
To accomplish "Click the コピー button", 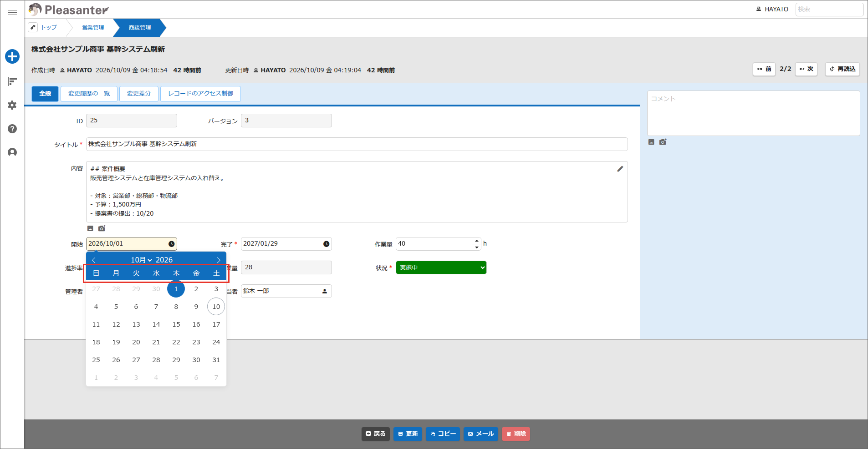I will [x=443, y=434].
